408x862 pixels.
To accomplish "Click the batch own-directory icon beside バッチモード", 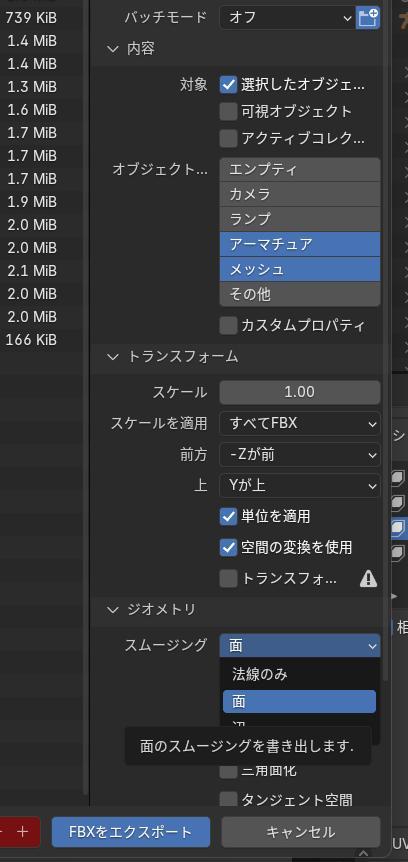I will (367, 18).
